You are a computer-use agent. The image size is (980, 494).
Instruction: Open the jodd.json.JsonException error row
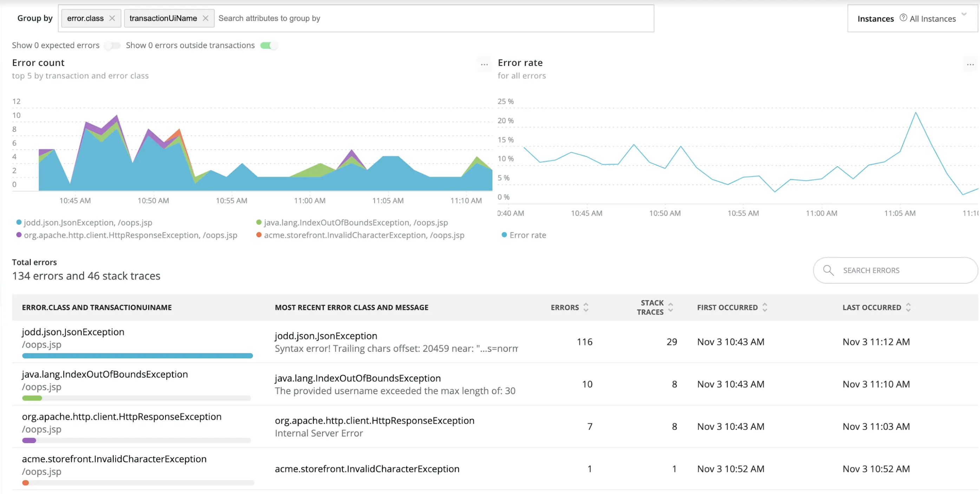click(x=73, y=332)
